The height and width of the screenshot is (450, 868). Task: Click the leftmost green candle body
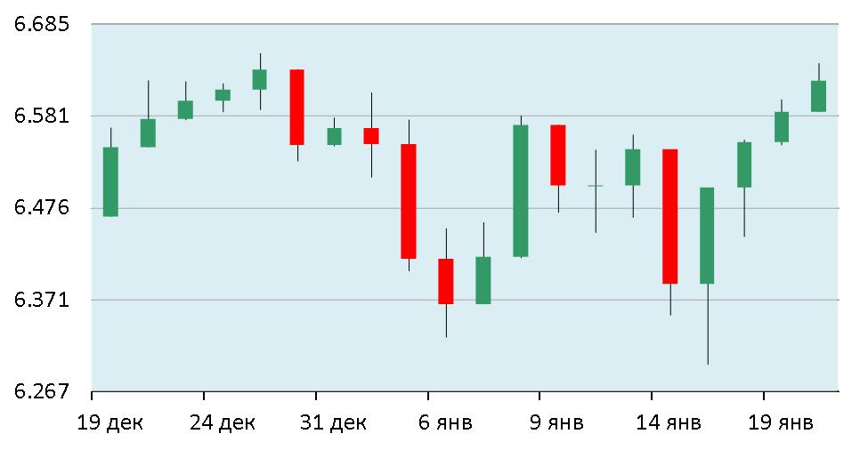point(110,181)
